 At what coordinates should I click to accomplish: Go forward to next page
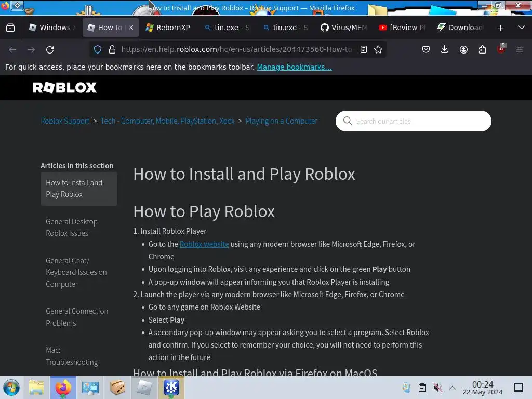[x=31, y=49]
